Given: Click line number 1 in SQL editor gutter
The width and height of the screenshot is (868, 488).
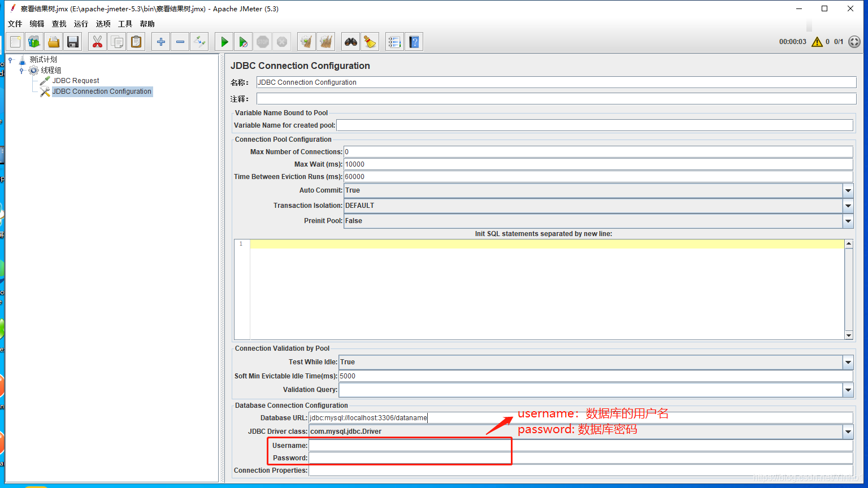Looking at the screenshot, I should (241, 244).
